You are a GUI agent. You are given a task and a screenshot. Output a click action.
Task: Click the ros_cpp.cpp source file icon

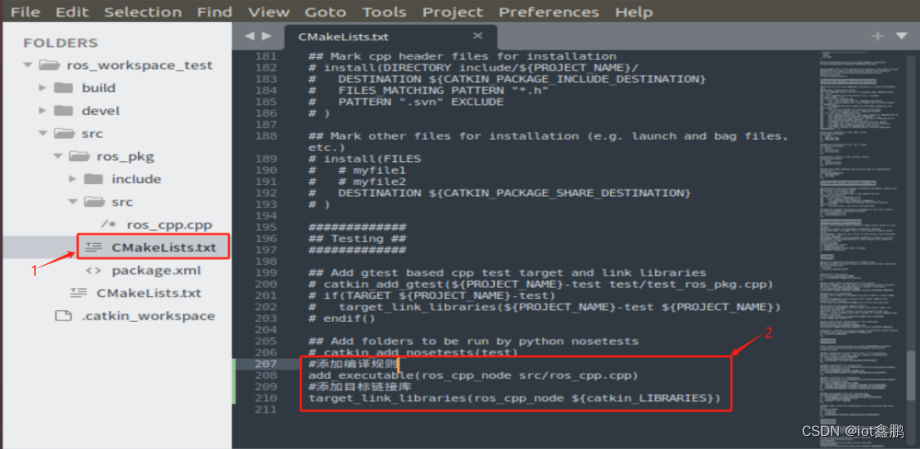coord(109,225)
